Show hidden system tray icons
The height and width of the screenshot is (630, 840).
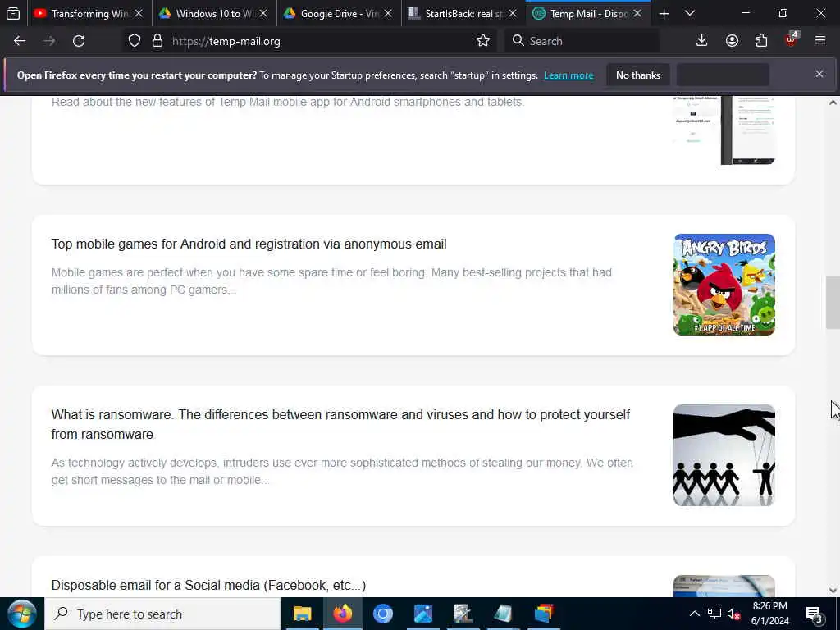pyautogui.click(x=694, y=614)
